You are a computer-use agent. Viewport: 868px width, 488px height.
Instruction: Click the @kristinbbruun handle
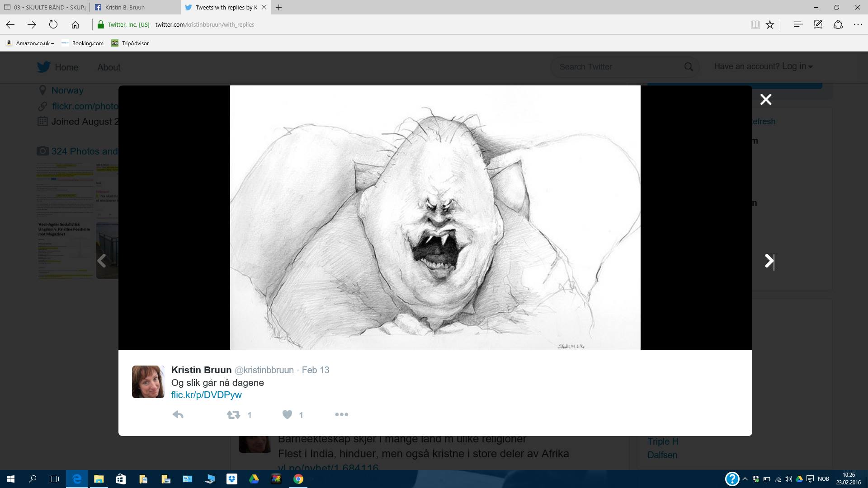coord(264,370)
